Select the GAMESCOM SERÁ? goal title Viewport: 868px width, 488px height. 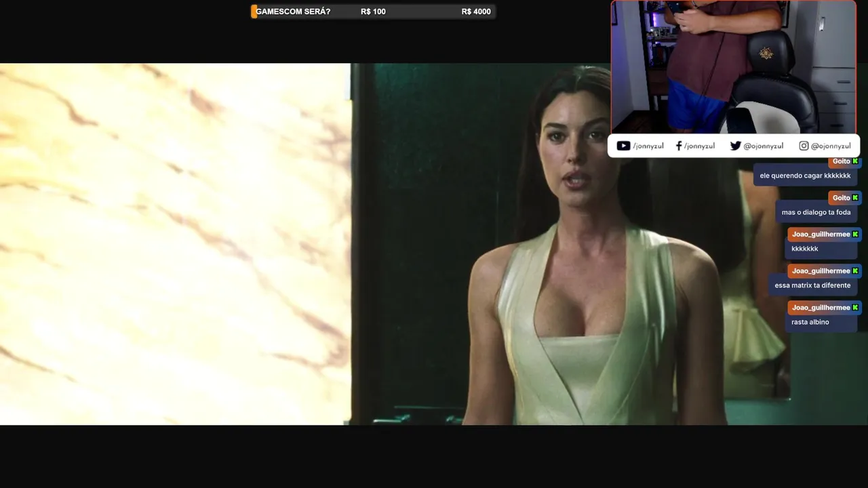click(x=293, y=12)
